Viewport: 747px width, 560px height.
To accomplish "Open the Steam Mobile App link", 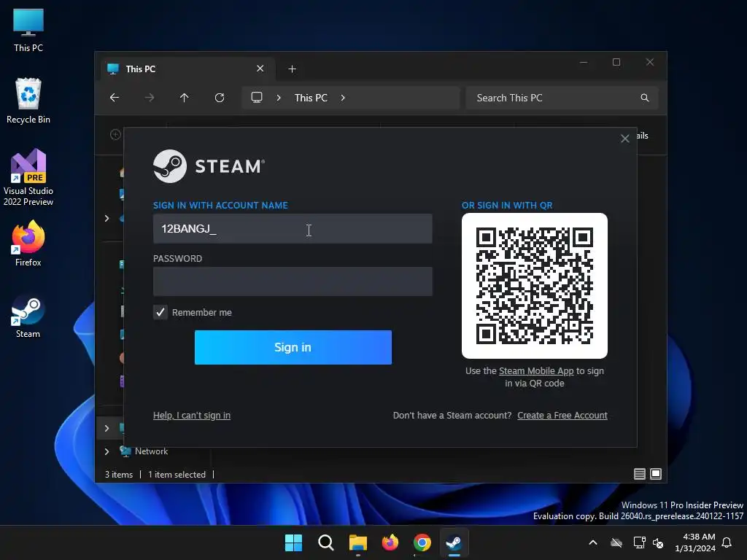I will pos(536,371).
